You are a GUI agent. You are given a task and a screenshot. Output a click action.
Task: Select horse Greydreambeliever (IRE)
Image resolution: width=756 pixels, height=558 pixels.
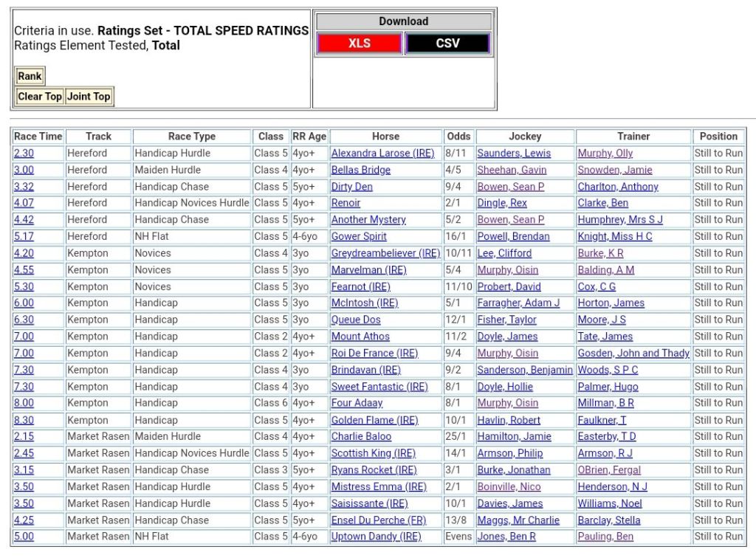tap(385, 253)
